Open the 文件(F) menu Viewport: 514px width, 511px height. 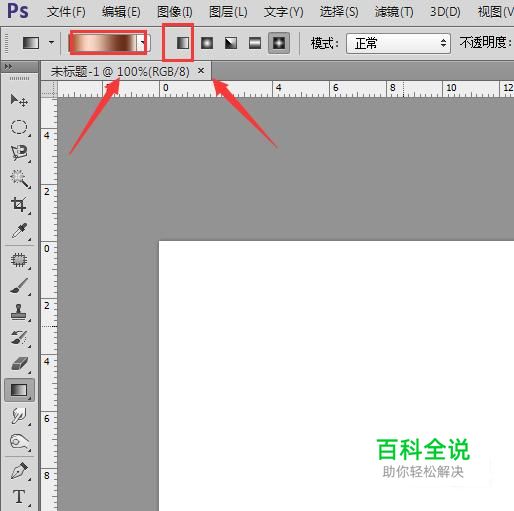point(66,12)
